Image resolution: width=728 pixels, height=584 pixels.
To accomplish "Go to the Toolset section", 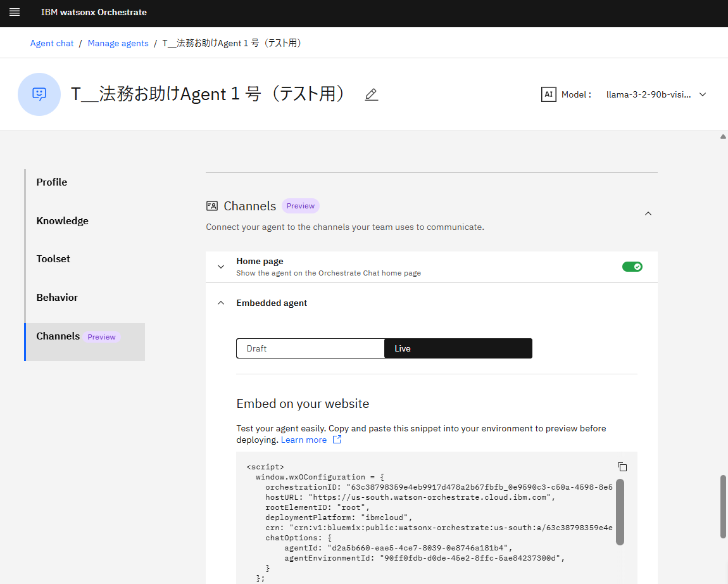I will (x=53, y=259).
